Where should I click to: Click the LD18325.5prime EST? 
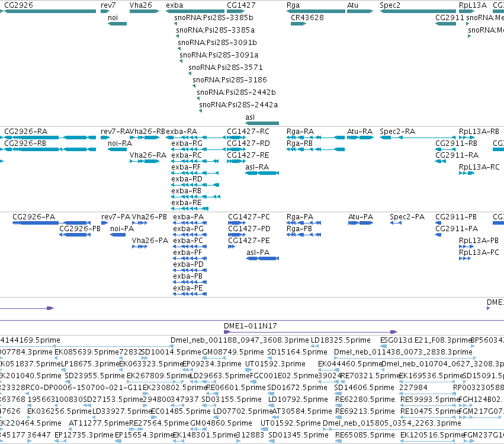tap(314, 346)
